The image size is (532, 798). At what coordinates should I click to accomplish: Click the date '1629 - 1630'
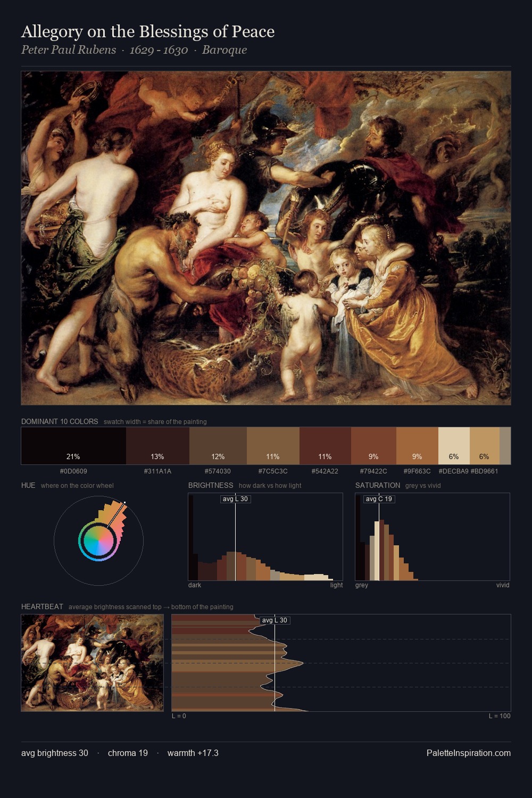point(159,50)
